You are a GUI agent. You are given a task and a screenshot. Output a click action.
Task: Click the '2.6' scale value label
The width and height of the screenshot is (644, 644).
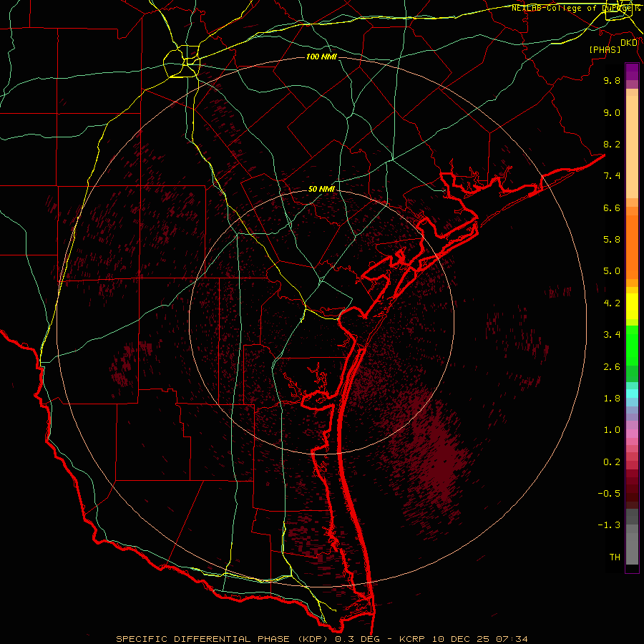click(x=612, y=367)
